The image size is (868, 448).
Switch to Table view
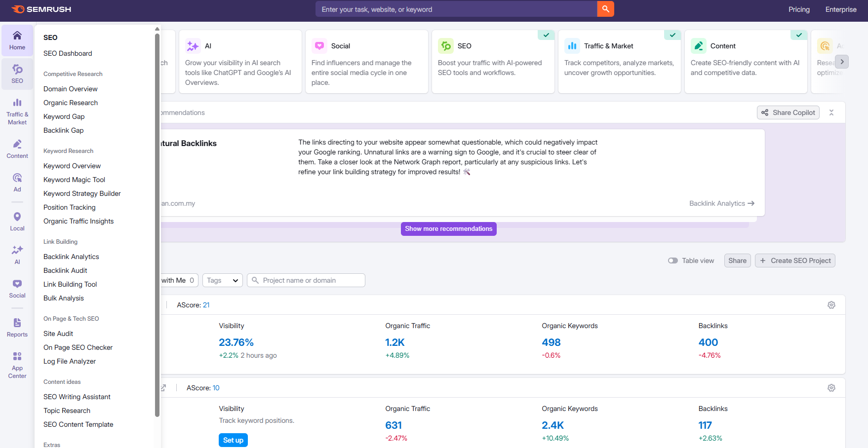pos(673,260)
